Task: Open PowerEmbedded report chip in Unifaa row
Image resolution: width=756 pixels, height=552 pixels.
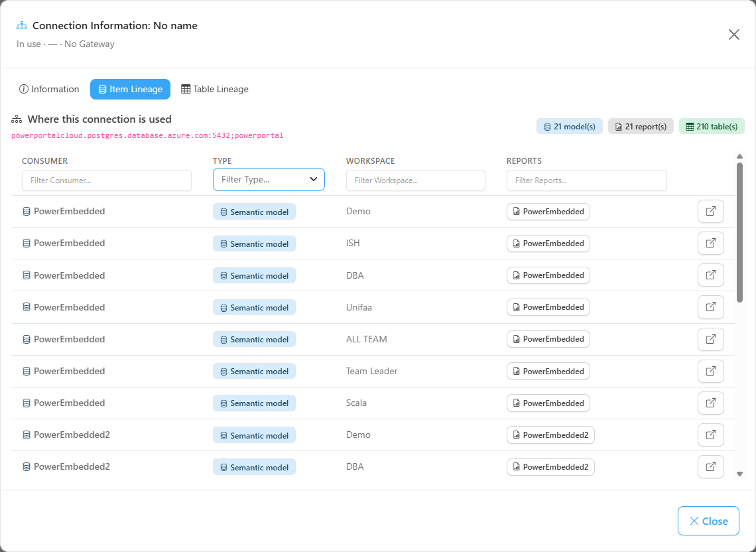Action: point(548,307)
